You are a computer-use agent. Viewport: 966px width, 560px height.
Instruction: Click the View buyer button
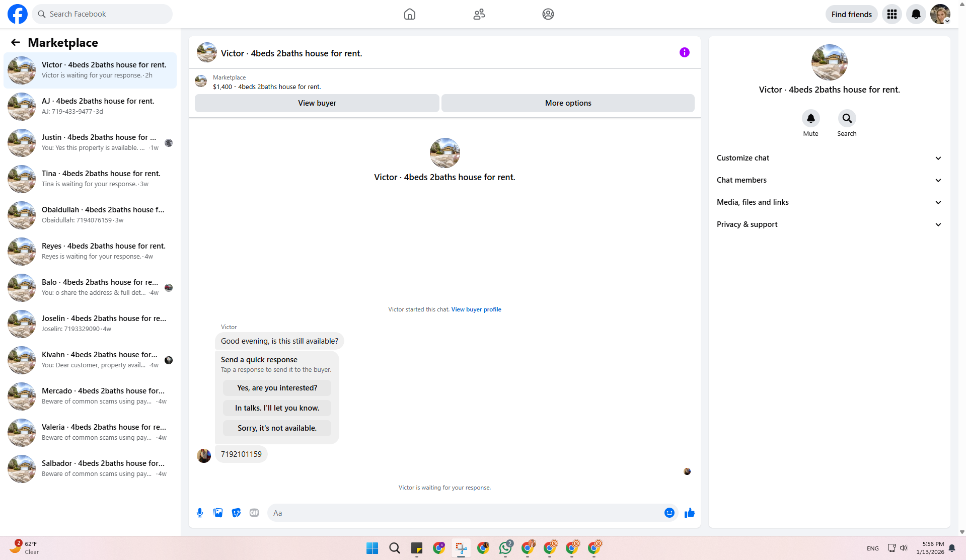tap(317, 103)
